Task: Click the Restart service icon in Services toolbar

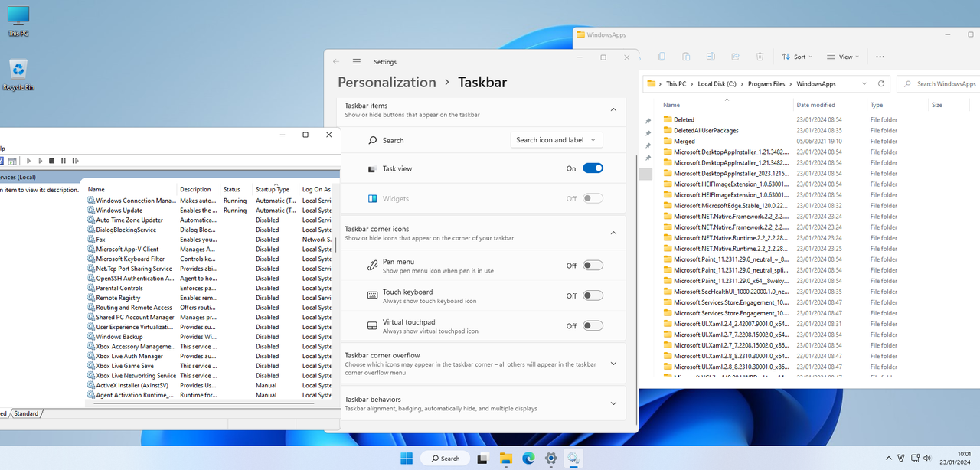Action: [75, 161]
